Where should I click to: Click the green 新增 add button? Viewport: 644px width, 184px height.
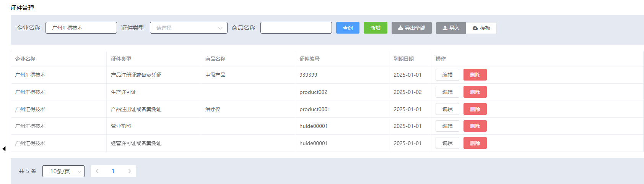click(x=375, y=28)
